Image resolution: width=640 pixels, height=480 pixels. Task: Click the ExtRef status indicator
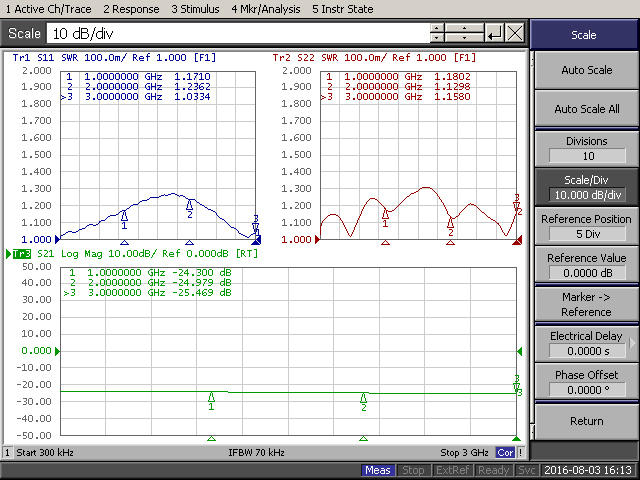pyautogui.click(x=452, y=470)
